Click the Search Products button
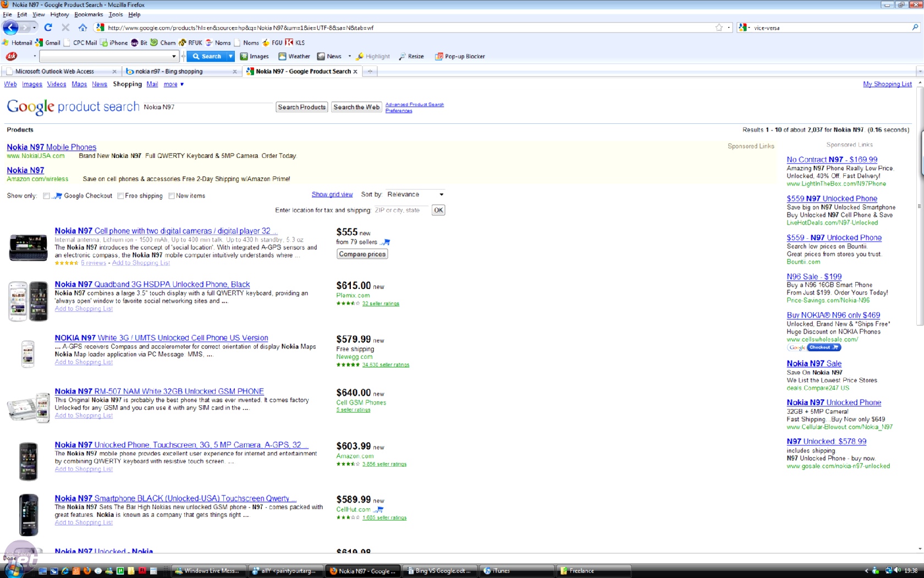The width and height of the screenshot is (924, 578). point(301,107)
